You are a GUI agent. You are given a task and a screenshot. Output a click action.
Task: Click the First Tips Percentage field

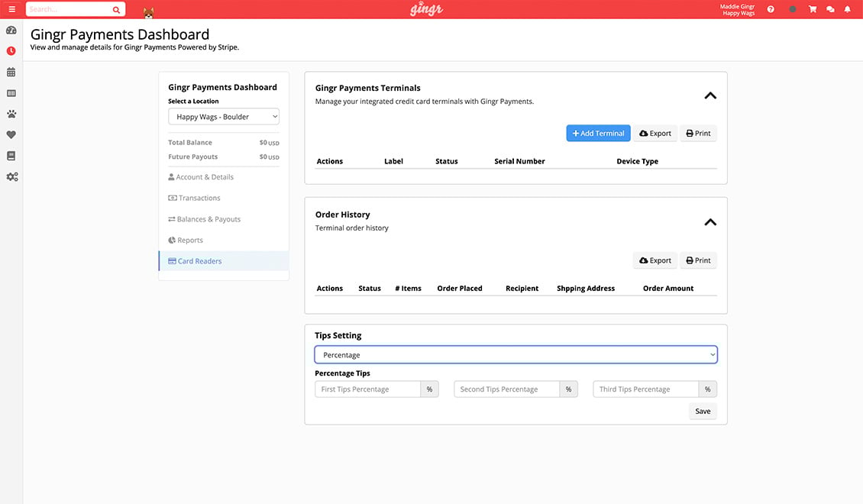pyautogui.click(x=367, y=389)
